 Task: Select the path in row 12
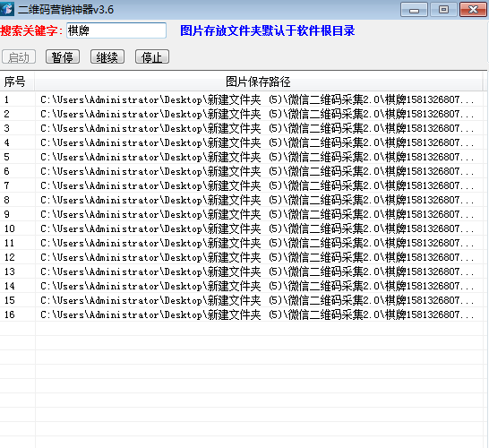click(257, 257)
